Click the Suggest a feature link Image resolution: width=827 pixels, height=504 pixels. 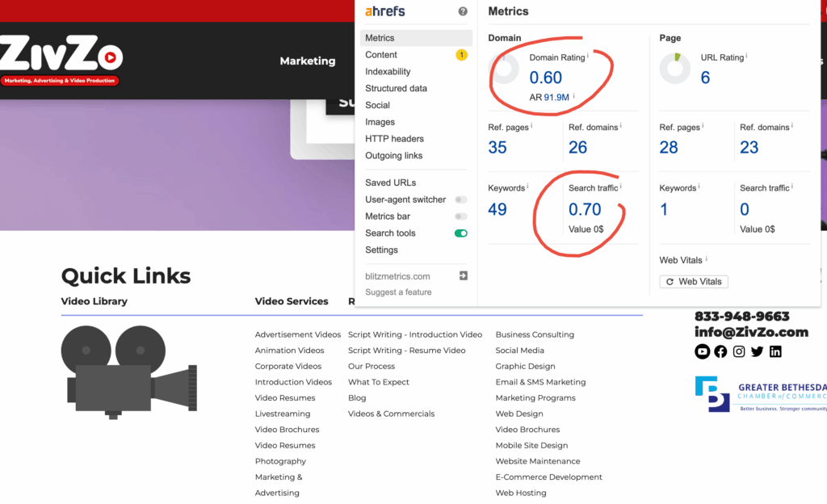click(398, 292)
